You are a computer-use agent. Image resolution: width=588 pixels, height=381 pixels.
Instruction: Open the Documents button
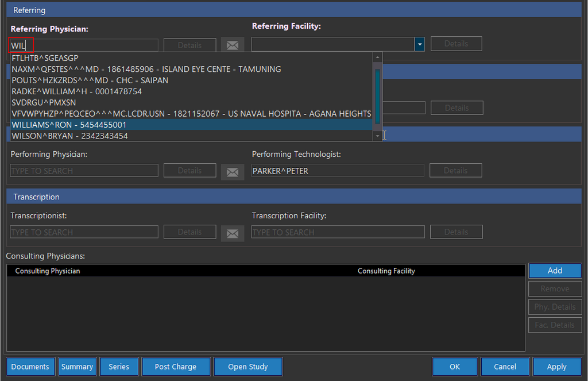pyautogui.click(x=31, y=367)
